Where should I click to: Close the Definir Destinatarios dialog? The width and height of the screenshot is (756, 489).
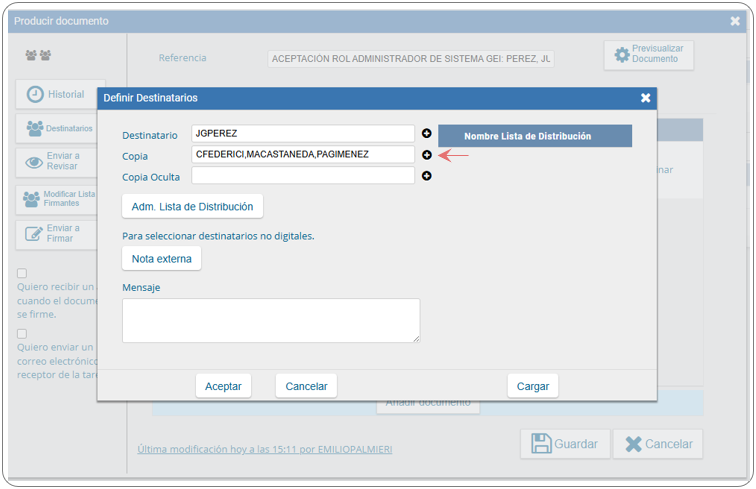645,98
